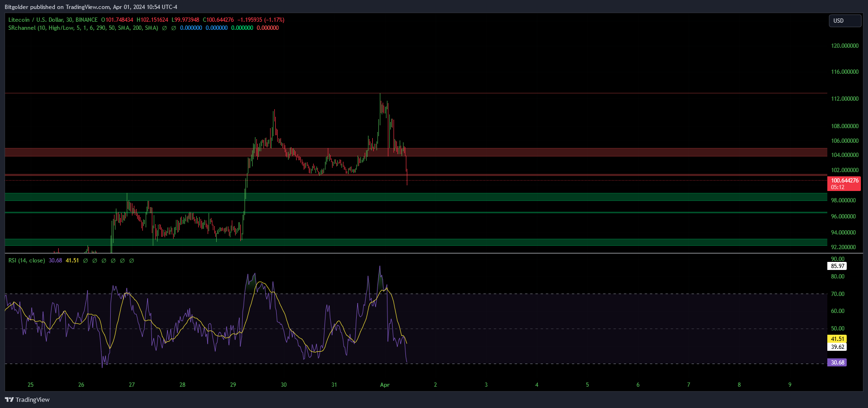Click the red 0.000000 value in SRchannel legend
The width and height of the screenshot is (868, 408).
click(268, 28)
